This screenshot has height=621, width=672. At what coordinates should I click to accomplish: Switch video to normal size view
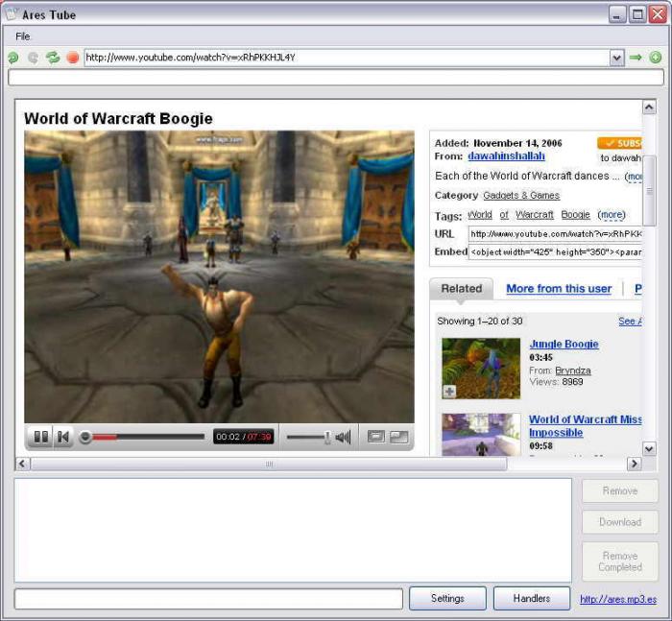click(376, 437)
